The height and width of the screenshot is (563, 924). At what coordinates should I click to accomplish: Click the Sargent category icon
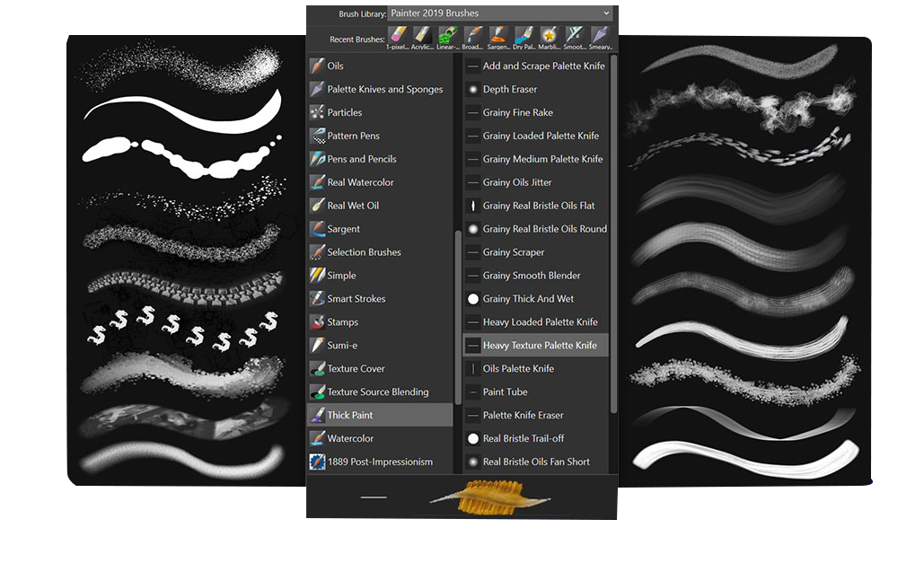317,229
